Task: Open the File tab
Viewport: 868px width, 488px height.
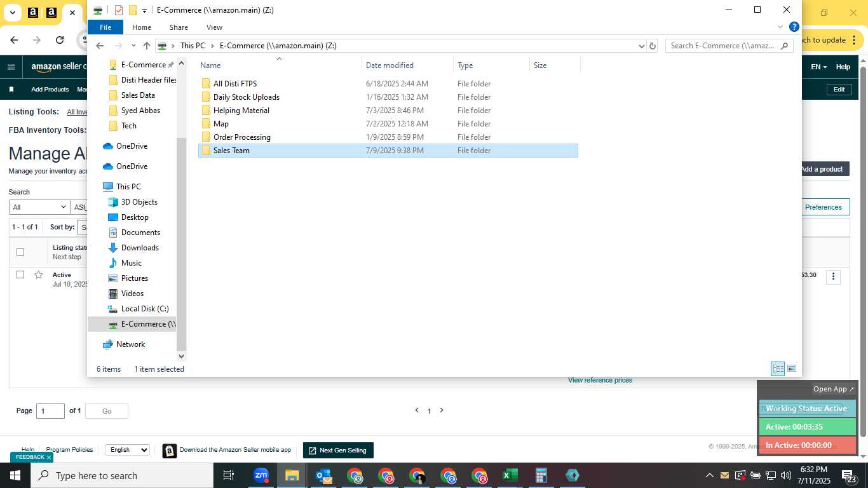Action: pyautogui.click(x=105, y=27)
